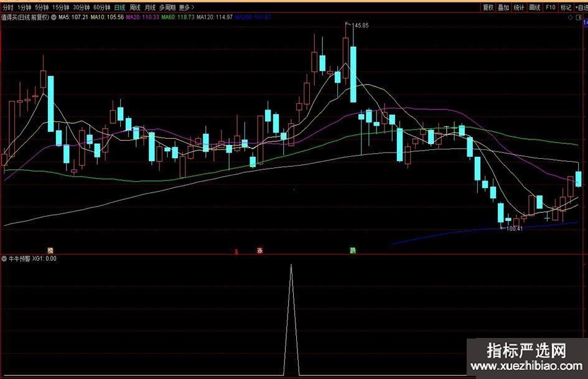The height and width of the screenshot is (379, 588).
Task: Click the panel layout icon at chart top-right
Action: (x=579, y=17)
